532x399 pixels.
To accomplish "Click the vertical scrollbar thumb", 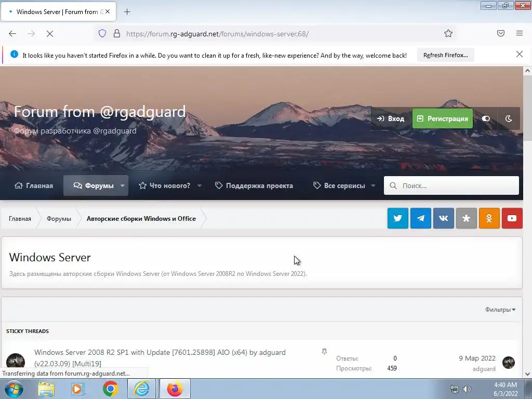I will 527,108.
